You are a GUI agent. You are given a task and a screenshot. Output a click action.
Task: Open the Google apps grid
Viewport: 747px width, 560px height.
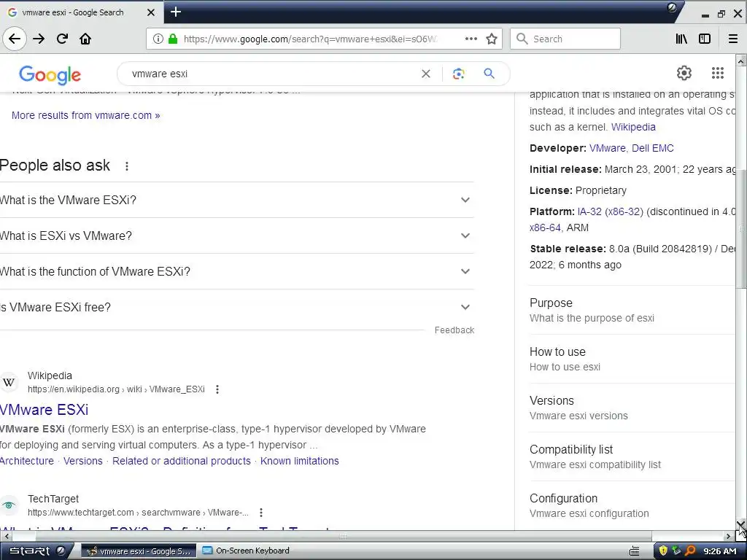point(718,73)
